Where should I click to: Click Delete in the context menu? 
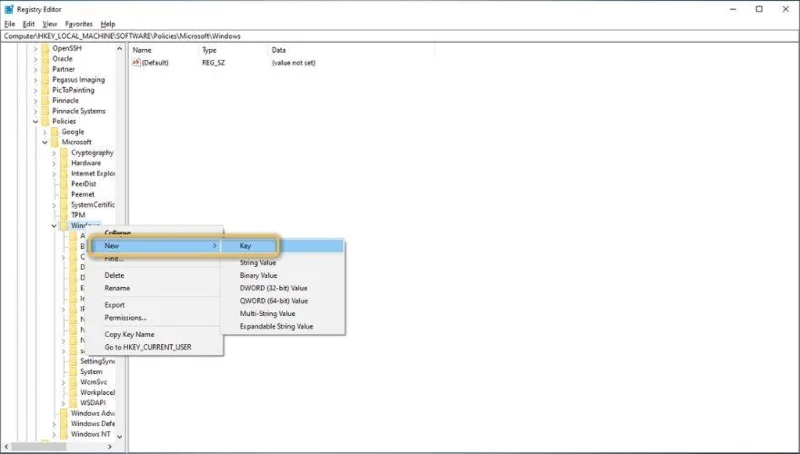[x=155, y=275]
